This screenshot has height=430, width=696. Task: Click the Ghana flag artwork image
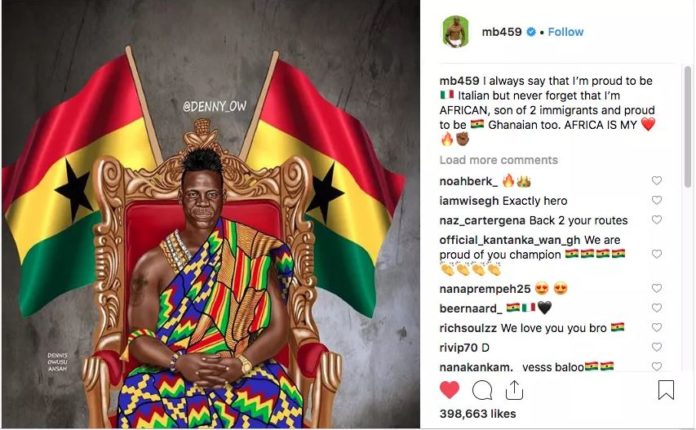click(211, 215)
